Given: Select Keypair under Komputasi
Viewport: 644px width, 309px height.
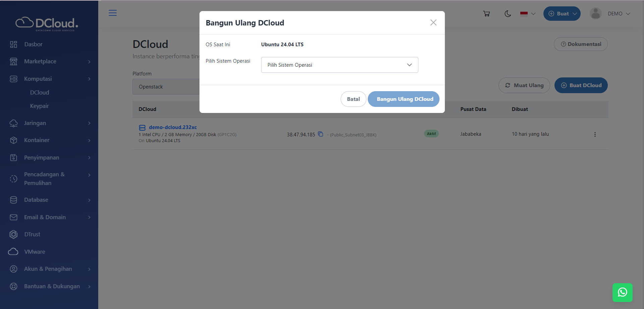Looking at the screenshot, I should [39, 106].
